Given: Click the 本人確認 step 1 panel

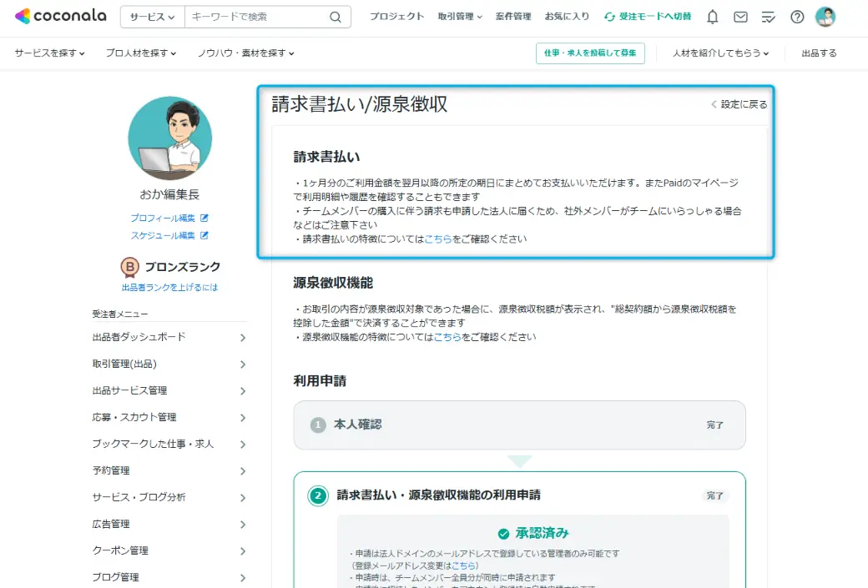Looking at the screenshot, I should [x=520, y=425].
